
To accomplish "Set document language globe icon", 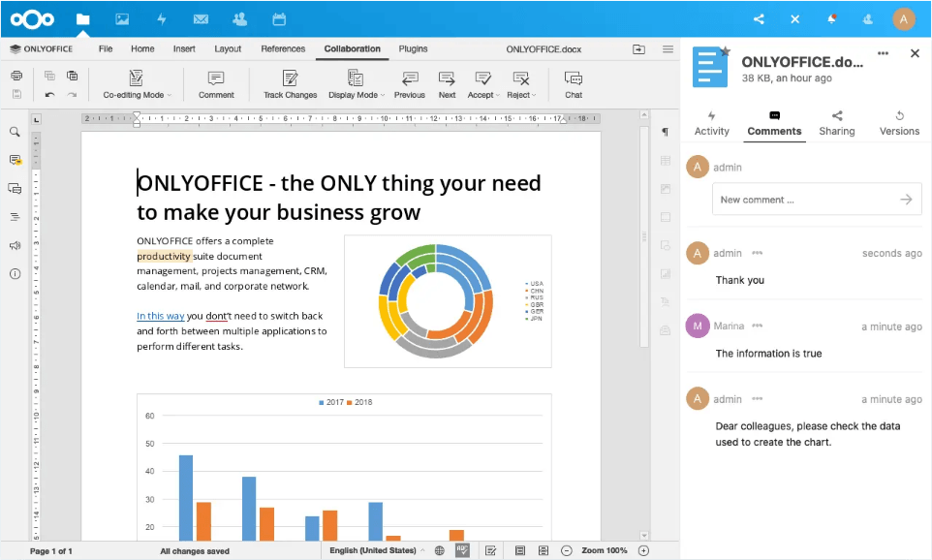I will click(440, 550).
